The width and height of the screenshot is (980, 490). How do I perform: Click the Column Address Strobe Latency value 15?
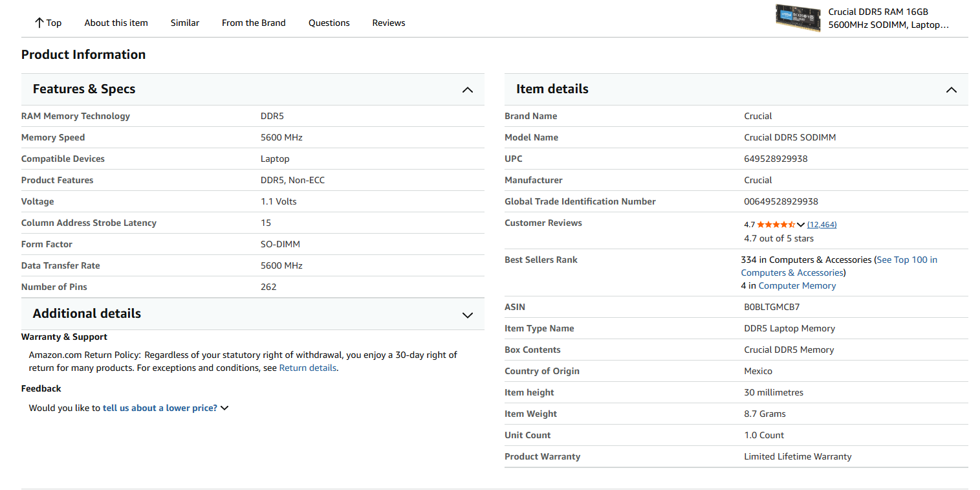tap(266, 223)
